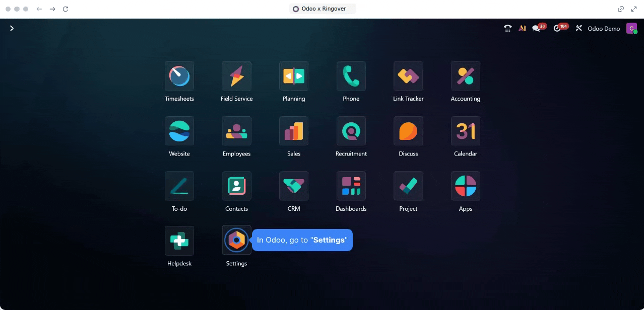Open the CRM app
The width and height of the screenshot is (644, 310).
pos(294,186)
